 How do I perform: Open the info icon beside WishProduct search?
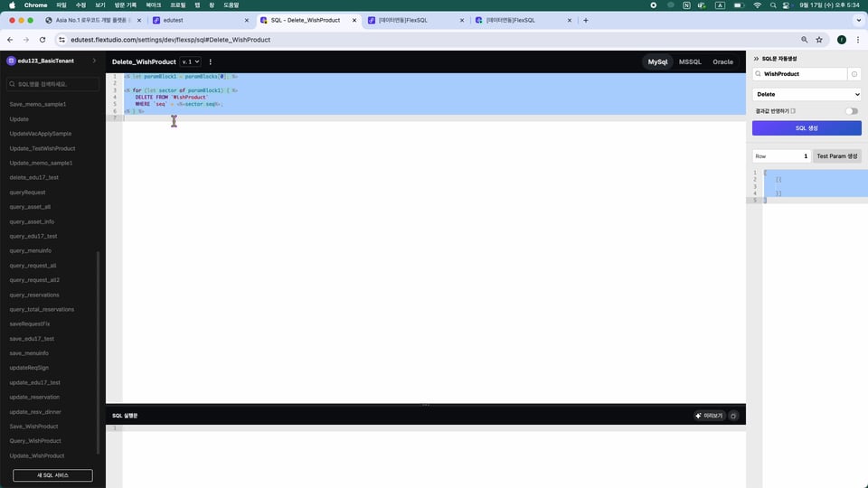[x=854, y=74]
